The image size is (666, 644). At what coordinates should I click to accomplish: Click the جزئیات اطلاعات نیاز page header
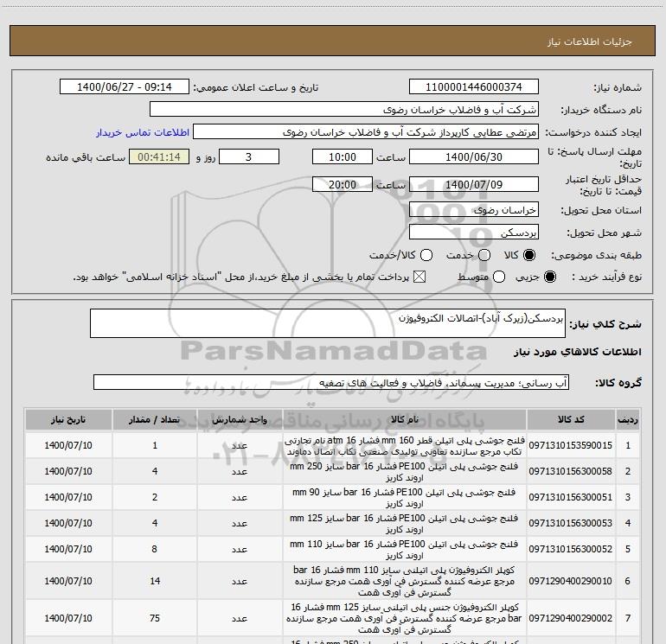(590, 41)
